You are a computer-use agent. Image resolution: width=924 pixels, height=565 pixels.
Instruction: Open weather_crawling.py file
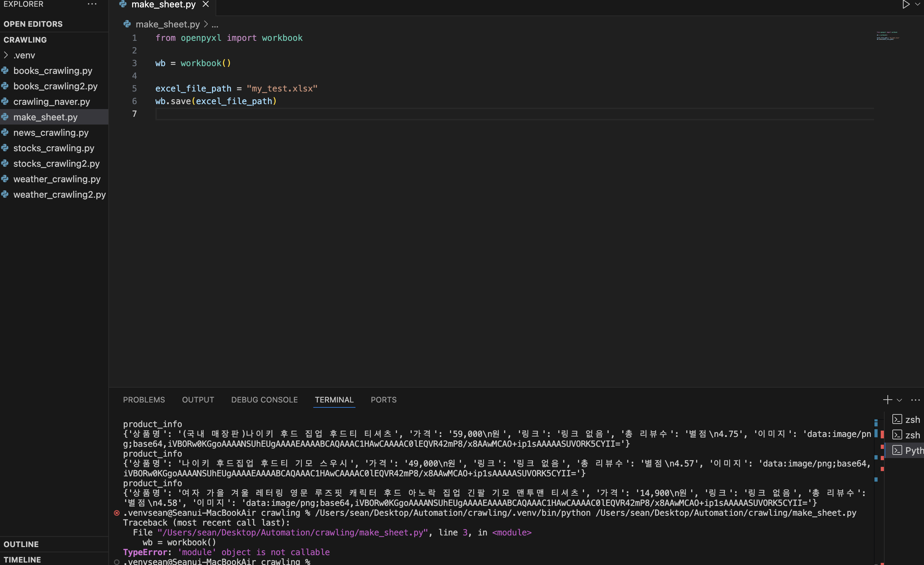click(57, 179)
